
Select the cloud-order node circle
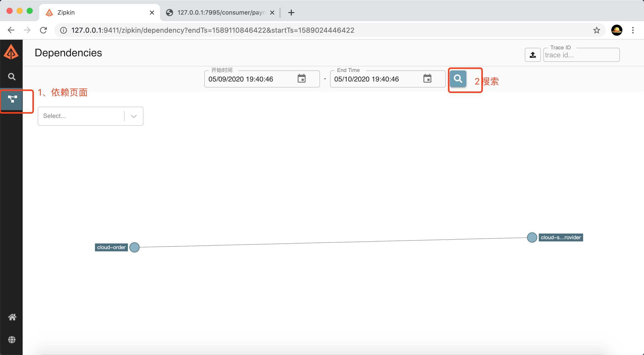(x=135, y=247)
